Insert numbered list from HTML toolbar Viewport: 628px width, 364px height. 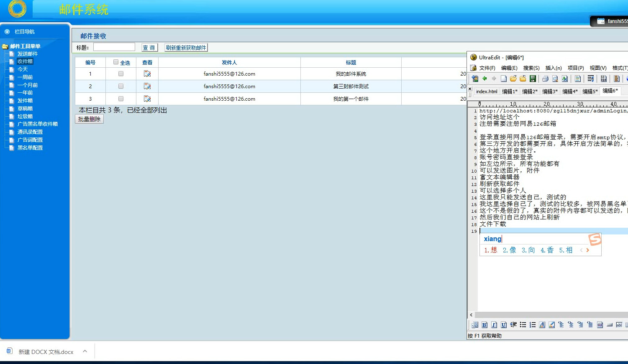coord(533,325)
